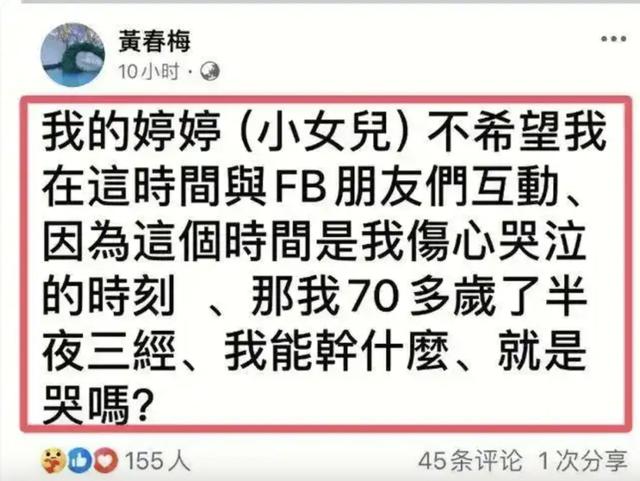Click the globe public privacy icon
Image resolution: width=640 pixels, height=481 pixels.
coord(209,72)
